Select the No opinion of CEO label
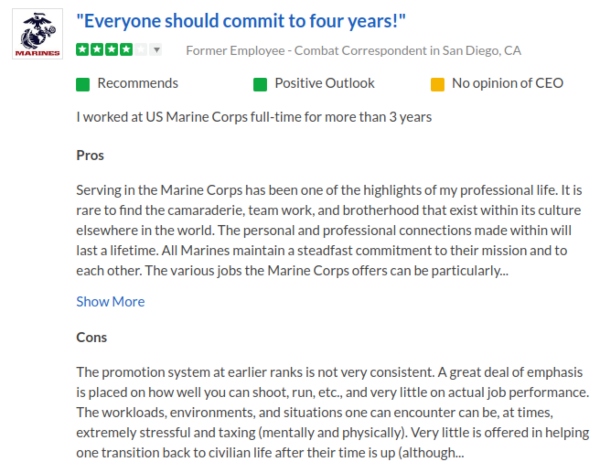Image resolution: width=600 pixels, height=473 pixels. [512, 84]
